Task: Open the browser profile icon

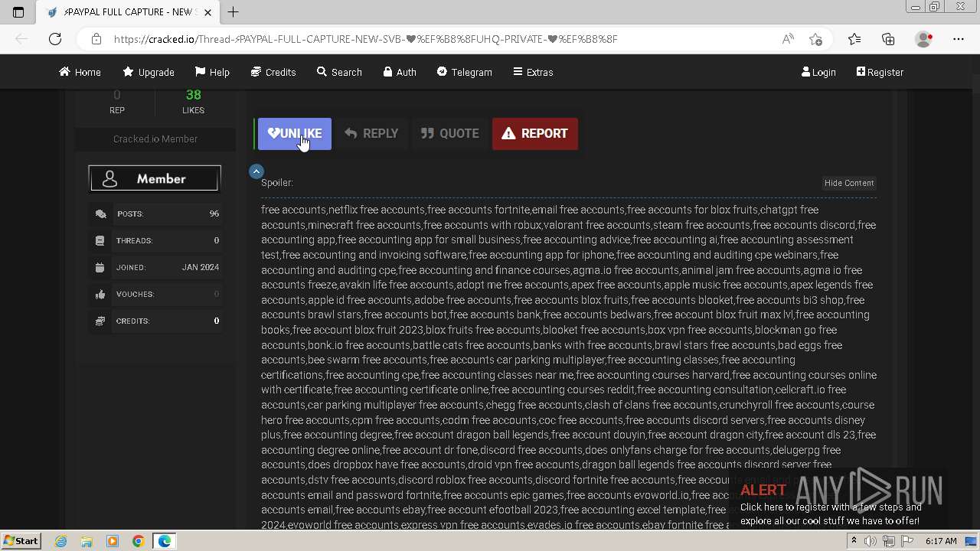Action: coord(924,39)
